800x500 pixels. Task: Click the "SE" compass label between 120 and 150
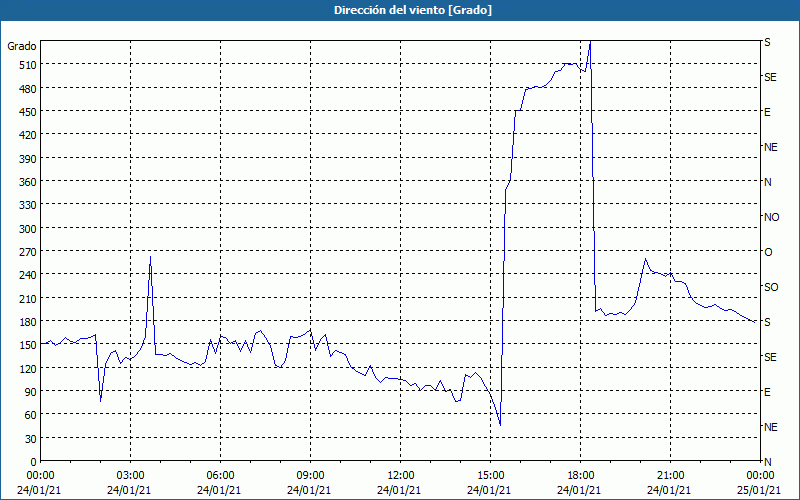[x=770, y=357]
